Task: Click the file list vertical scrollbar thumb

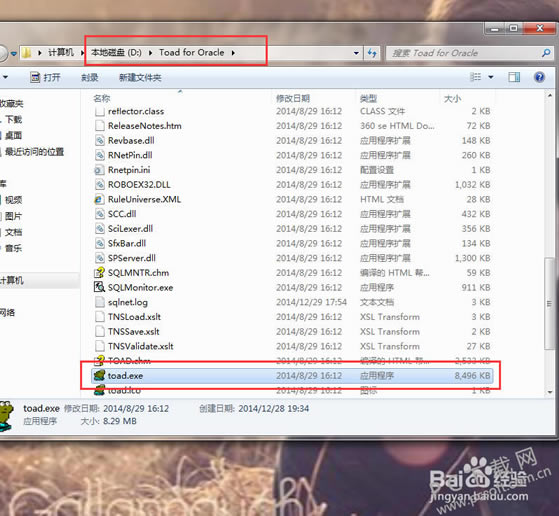Action: coord(549,303)
